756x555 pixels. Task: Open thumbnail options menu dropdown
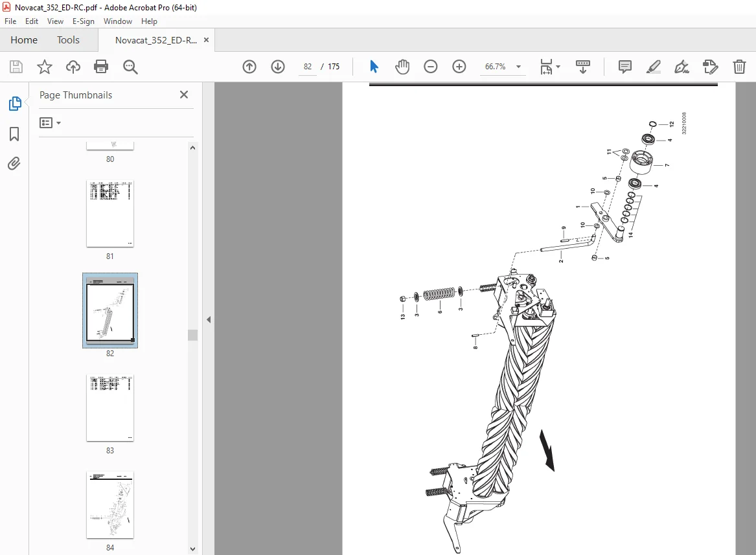(x=50, y=123)
